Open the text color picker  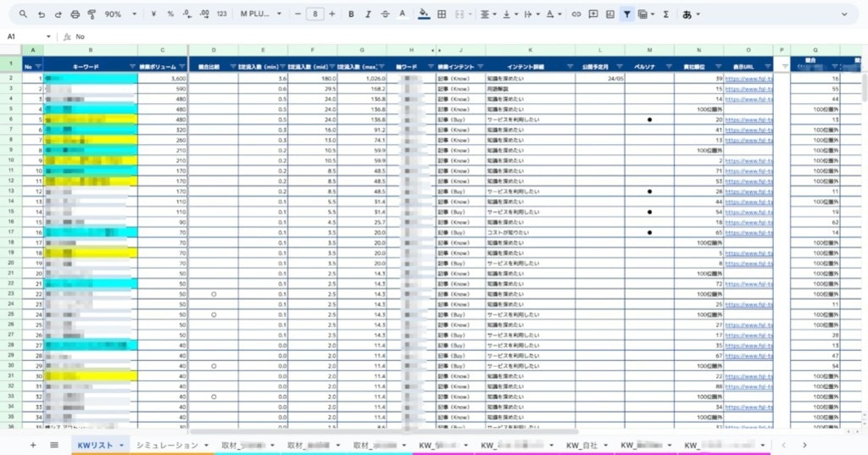tap(403, 14)
